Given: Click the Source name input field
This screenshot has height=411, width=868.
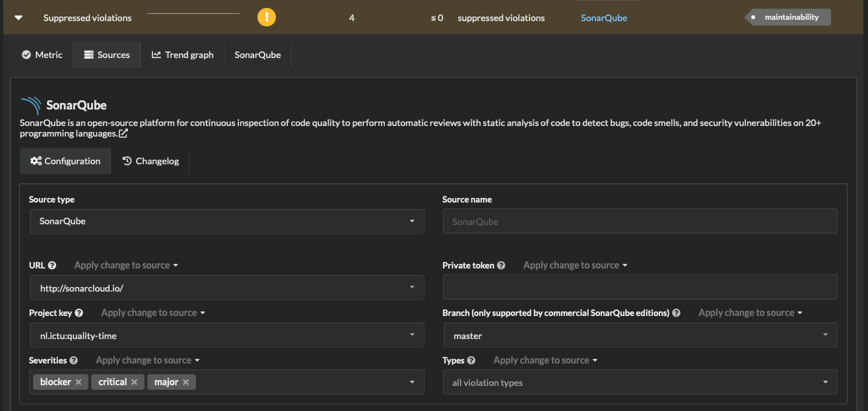Looking at the screenshot, I should click(x=640, y=222).
